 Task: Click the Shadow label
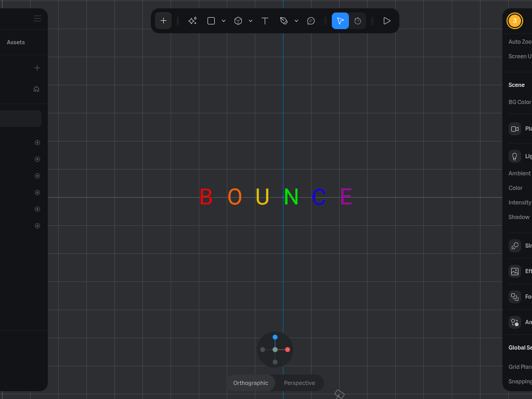coord(519,217)
